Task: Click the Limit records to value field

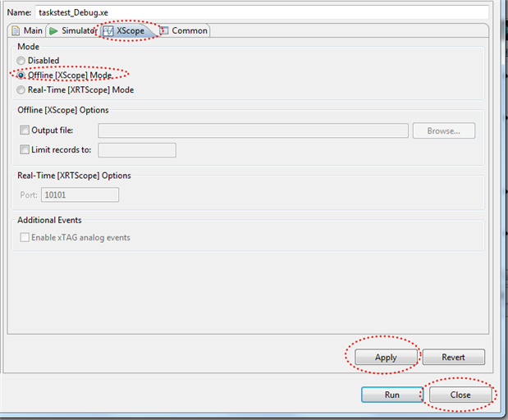Action: click(x=137, y=150)
